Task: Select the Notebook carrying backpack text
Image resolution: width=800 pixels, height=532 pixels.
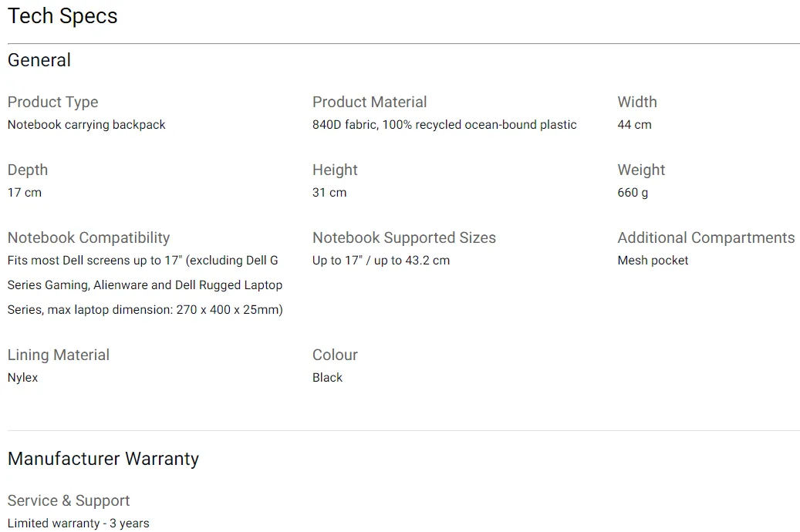Action: (86, 124)
